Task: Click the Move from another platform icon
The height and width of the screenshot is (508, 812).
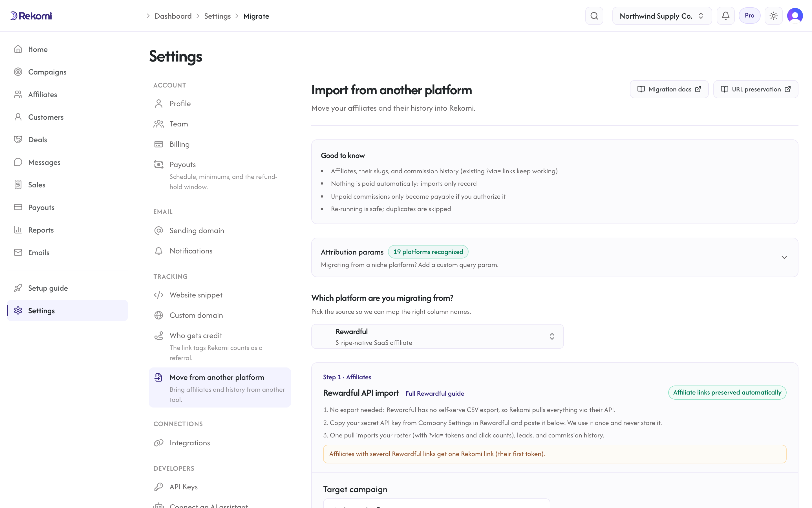Action: pos(159,377)
